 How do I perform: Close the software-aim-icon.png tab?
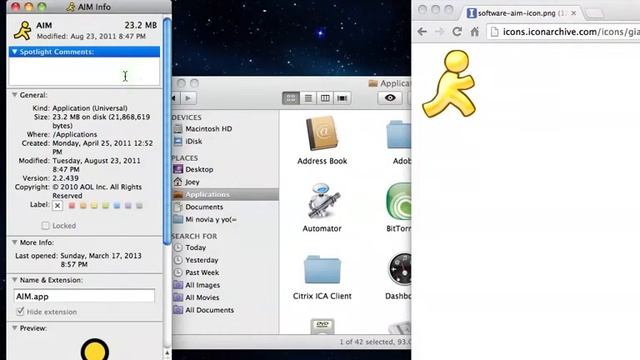coord(573,13)
